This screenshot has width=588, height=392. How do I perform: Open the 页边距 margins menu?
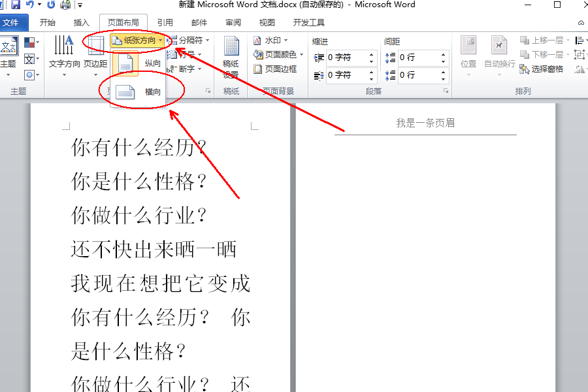[95, 56]
